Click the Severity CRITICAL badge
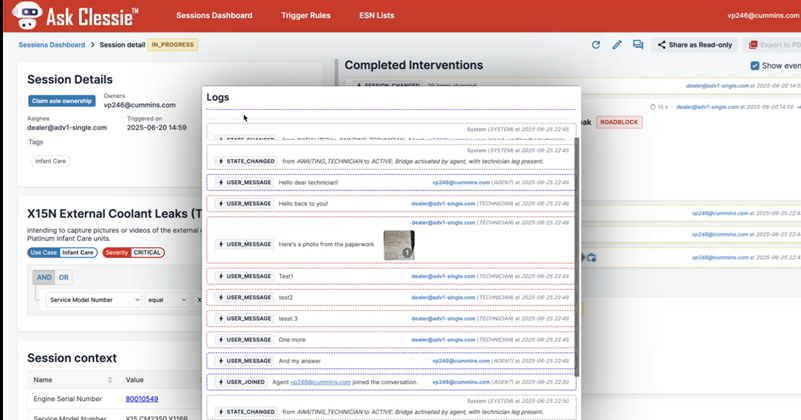The width and height of the screenshot is (801, 420). (x=133, y=252)
